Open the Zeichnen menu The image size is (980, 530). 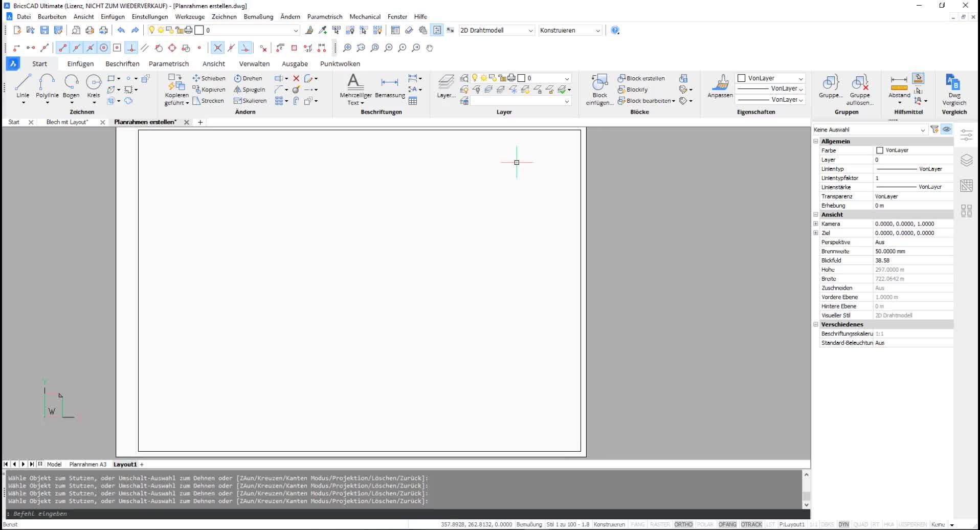point(224,16)
